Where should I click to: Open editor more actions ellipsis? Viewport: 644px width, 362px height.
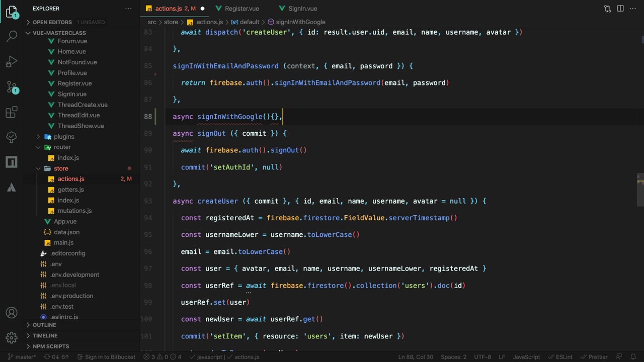(x=633, y=9)
